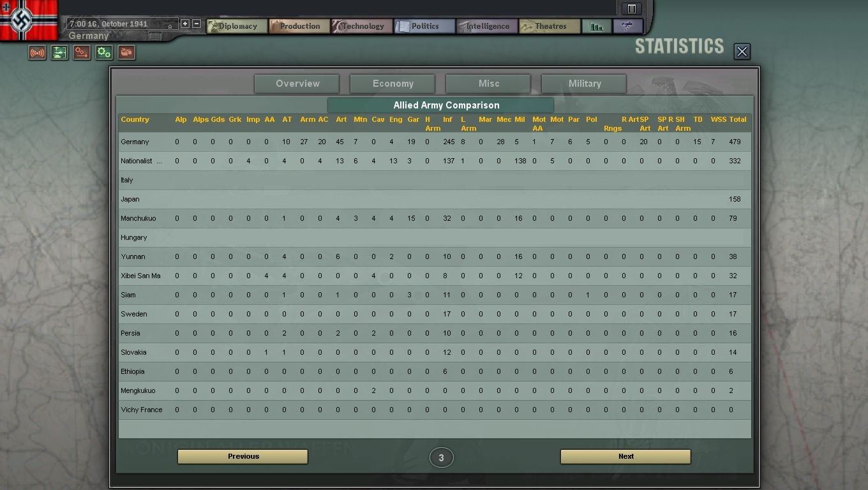Decrease game speed with minus button
This screenshot has width=868, height=490.
(x=197, y=24)
